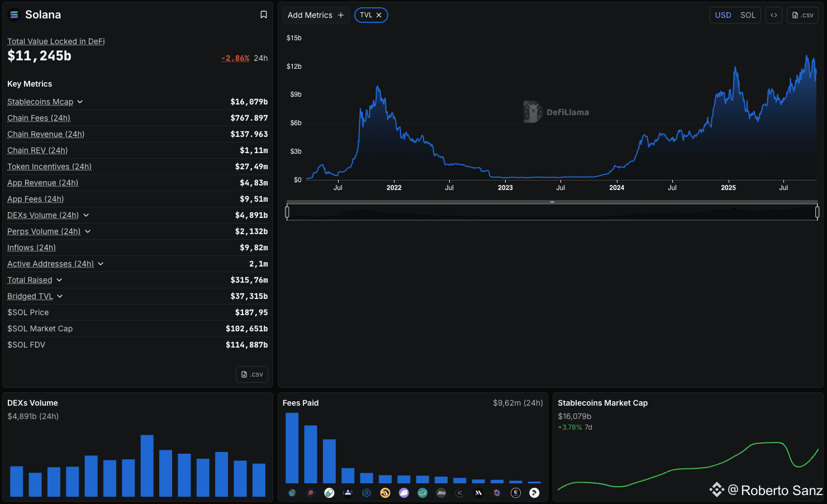Click the tallest bar in DEXs Volume chart
Viewport: 827px width, 504px height.
(147, 466)
